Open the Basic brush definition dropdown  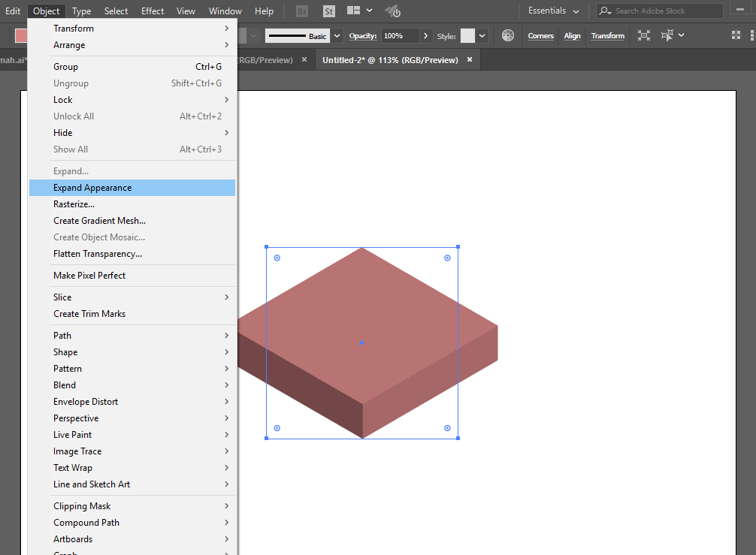(x=337, y=35)
